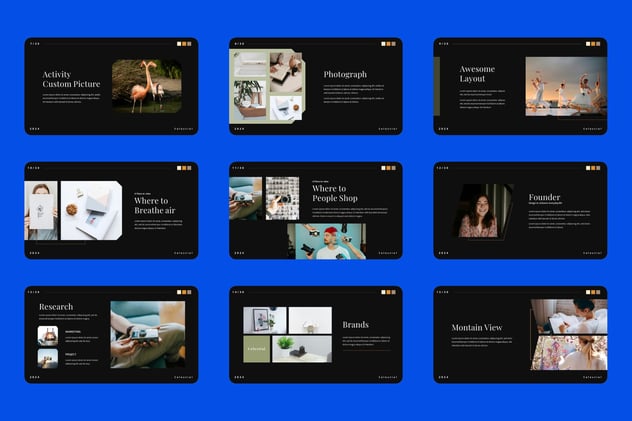632x421 pixels.
Task: Click the flamingo photo thumbnail
Action: pos(147,86)
